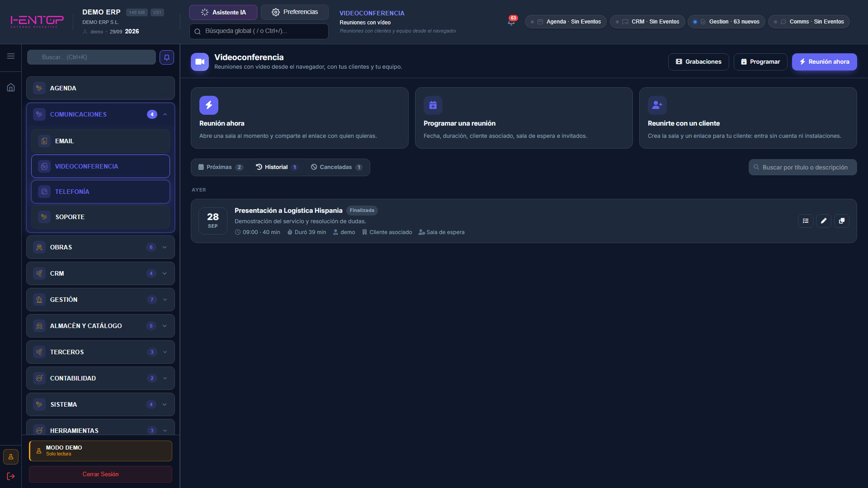This screenshot has width=868, height=488.
Task: Toggle the hamburger menu icon
Action: (11, 56)
